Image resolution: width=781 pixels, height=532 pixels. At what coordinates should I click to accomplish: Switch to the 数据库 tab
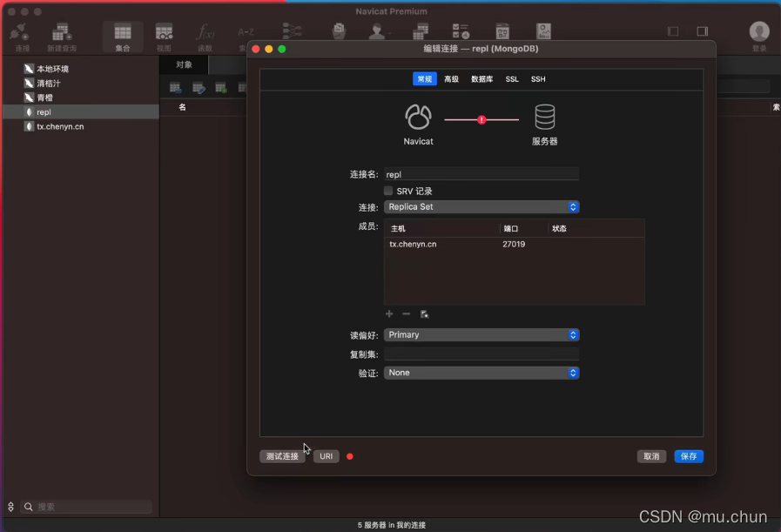[481, 78]
